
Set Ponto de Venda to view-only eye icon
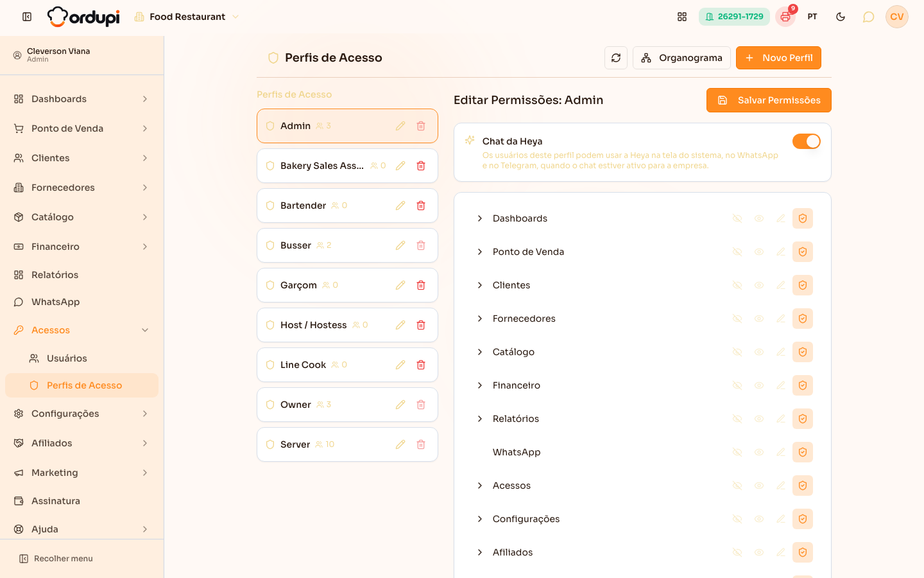[x=759, y=252]
